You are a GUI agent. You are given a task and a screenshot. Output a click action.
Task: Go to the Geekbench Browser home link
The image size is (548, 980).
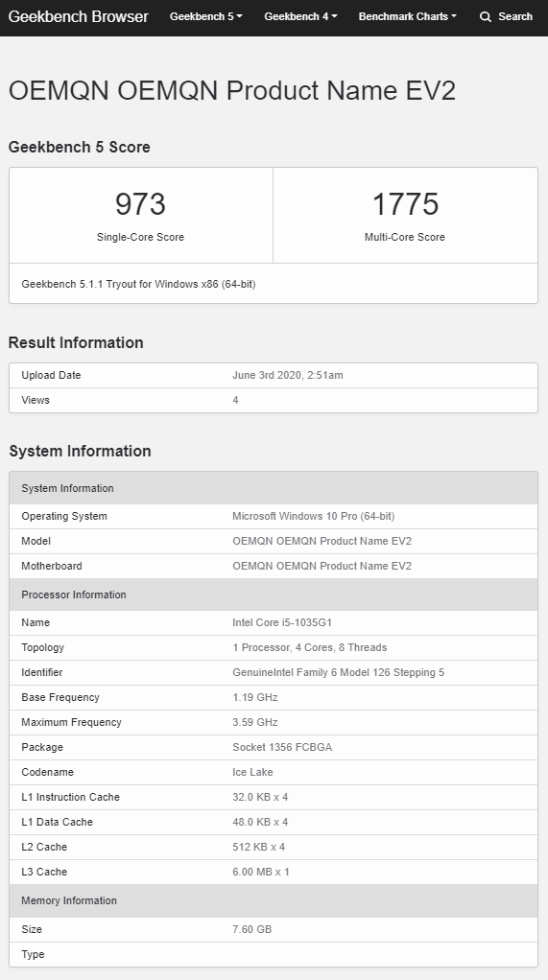[x=78, y=17]
